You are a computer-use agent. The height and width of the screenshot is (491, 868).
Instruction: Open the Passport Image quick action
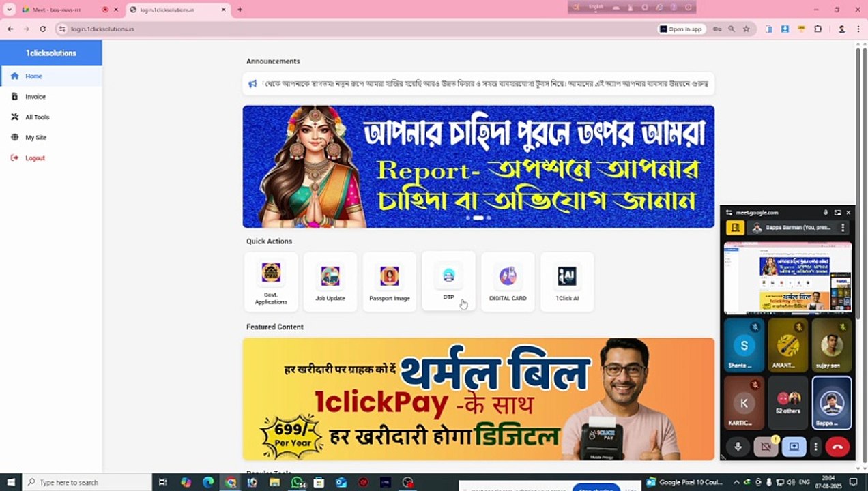(390, 282)
